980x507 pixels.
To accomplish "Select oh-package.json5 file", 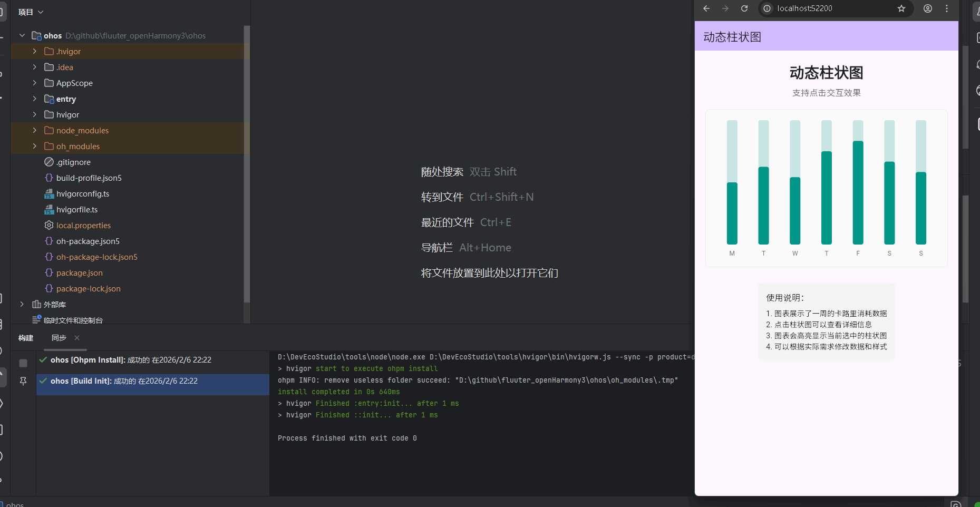I will tap(88, 241).
